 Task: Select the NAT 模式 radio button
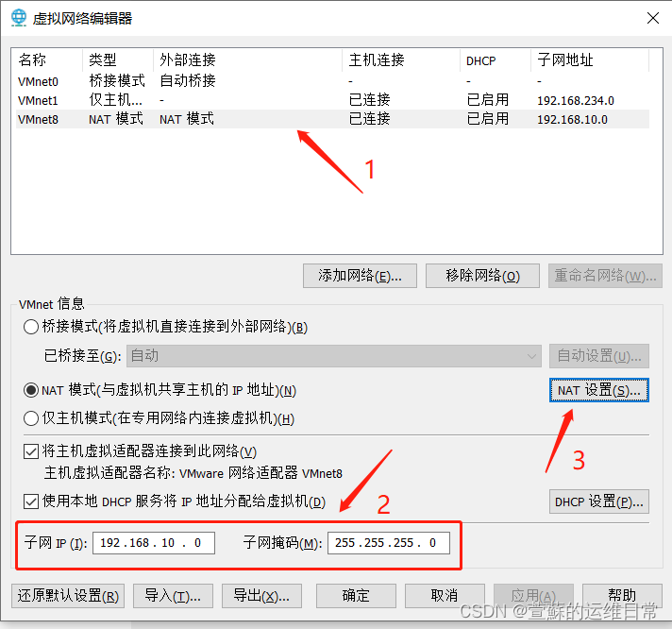click(x=31, y=390)
